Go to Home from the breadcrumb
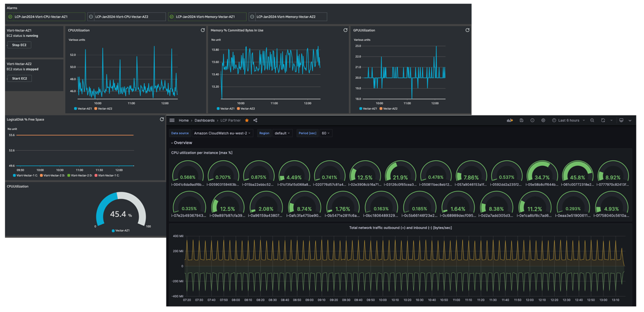Image resolution: width=644 pixels, height=312 pixels. click(x=184, y=120)
